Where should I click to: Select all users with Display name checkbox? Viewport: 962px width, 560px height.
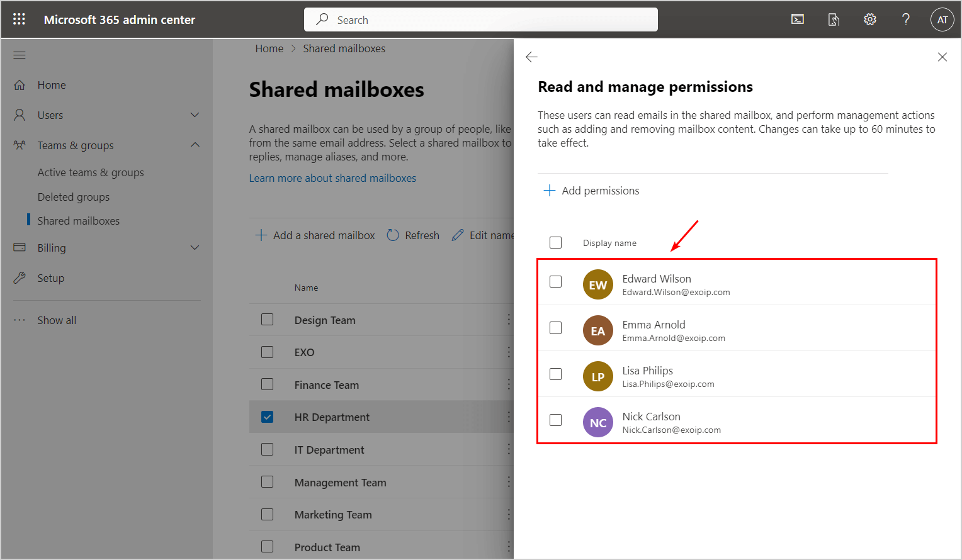pos(555,243)
